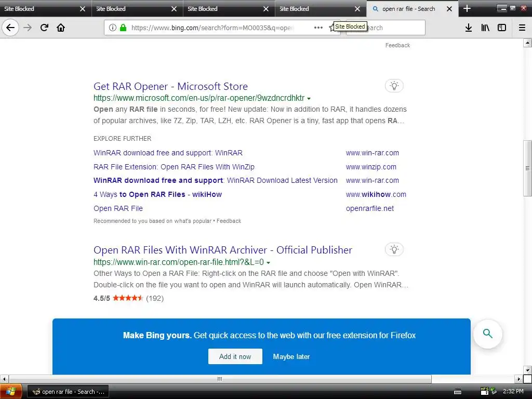The image size is (532, 399).
Task: Click the on-screen keyboard tray icon
Action: pyautogui.click(x=458, y=392)
